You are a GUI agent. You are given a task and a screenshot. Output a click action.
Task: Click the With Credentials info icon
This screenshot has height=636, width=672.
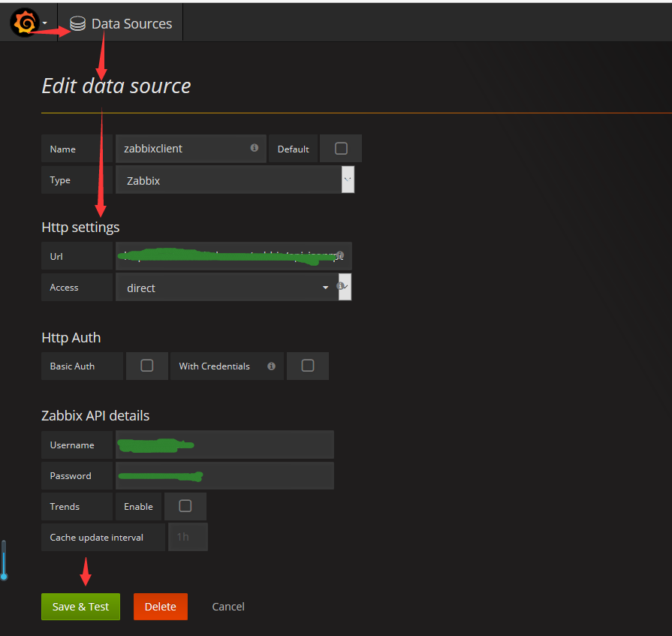pos(271,366)
